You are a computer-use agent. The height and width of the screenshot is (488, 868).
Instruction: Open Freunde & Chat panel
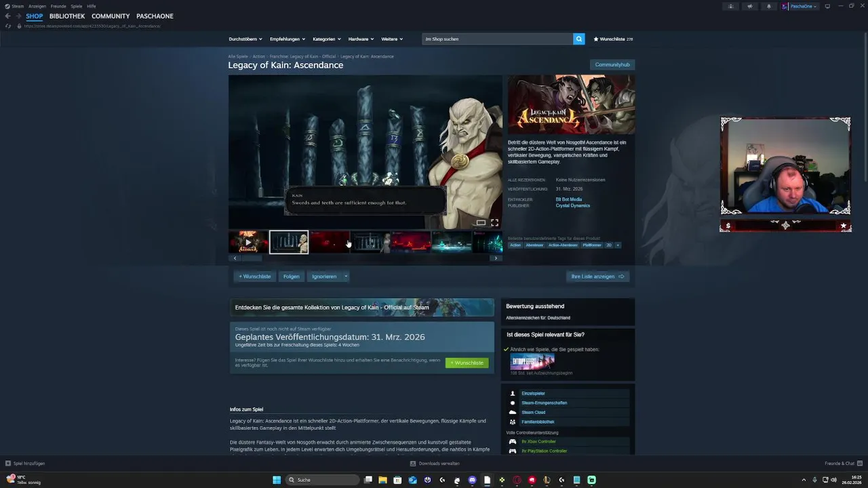click(843, 464)
